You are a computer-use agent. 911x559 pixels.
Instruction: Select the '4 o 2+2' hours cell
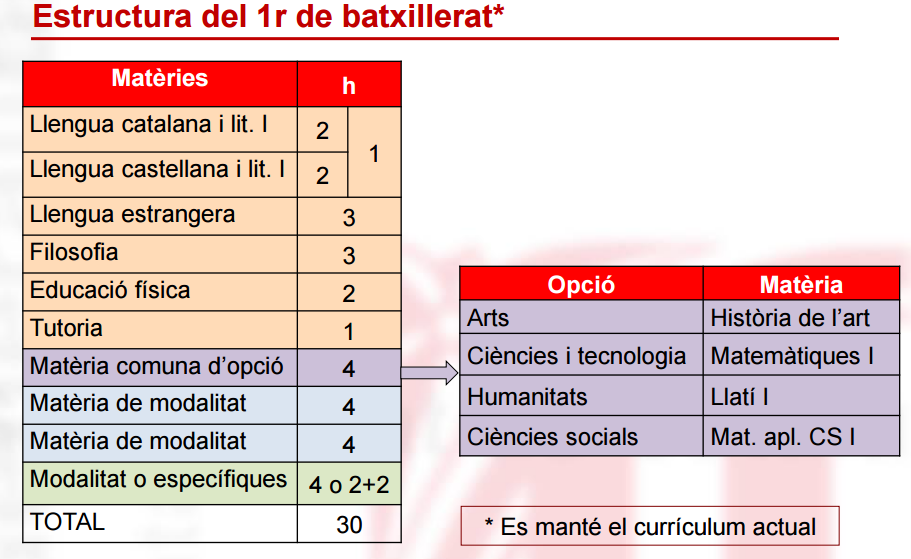(x=349, y=486)
